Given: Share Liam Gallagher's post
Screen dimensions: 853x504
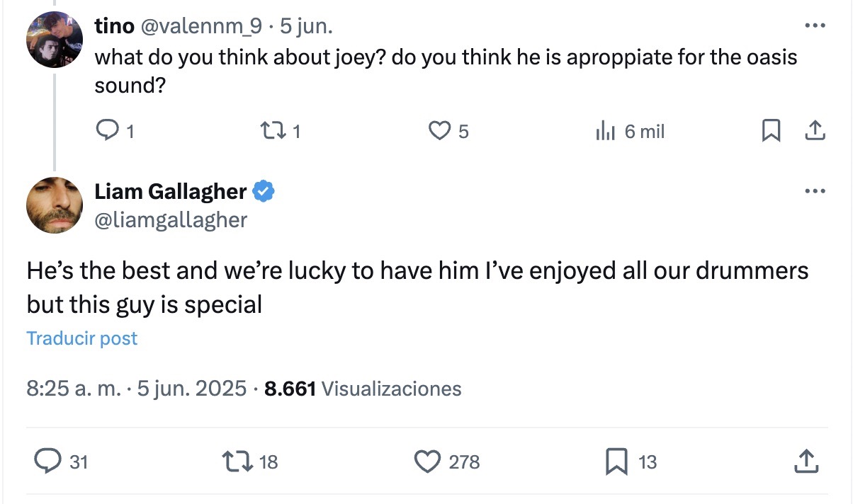Looking at the screenshot, I should (806, 462).
